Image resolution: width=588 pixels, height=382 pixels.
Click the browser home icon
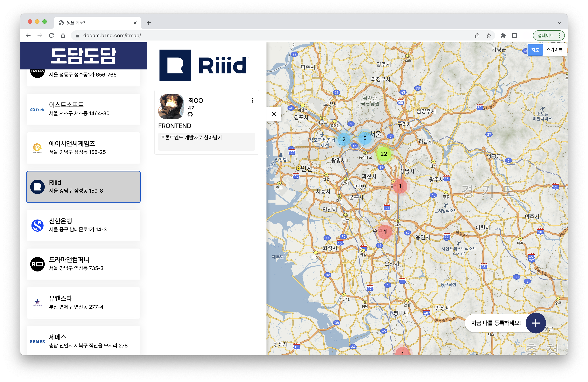[x=63, y=35]
